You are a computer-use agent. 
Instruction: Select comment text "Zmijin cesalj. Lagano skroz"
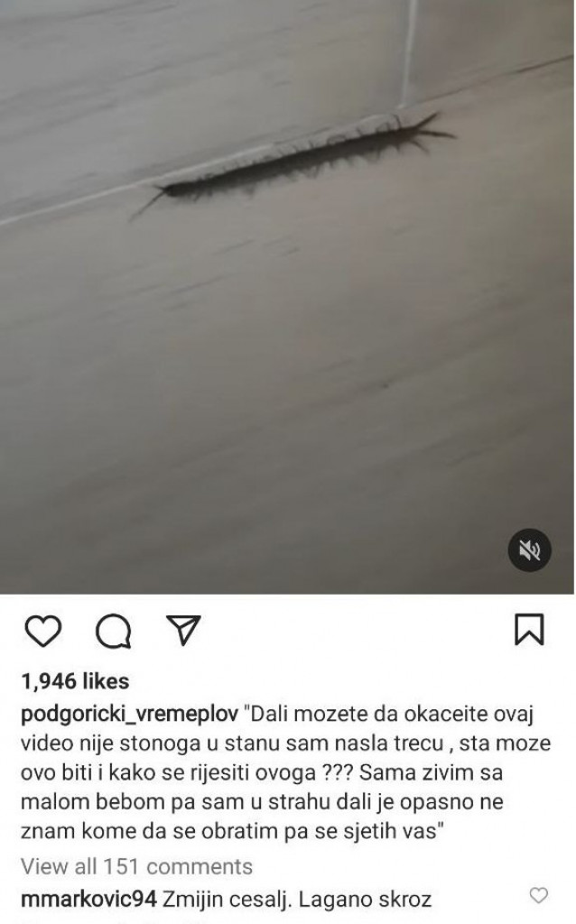pos(296,900)
